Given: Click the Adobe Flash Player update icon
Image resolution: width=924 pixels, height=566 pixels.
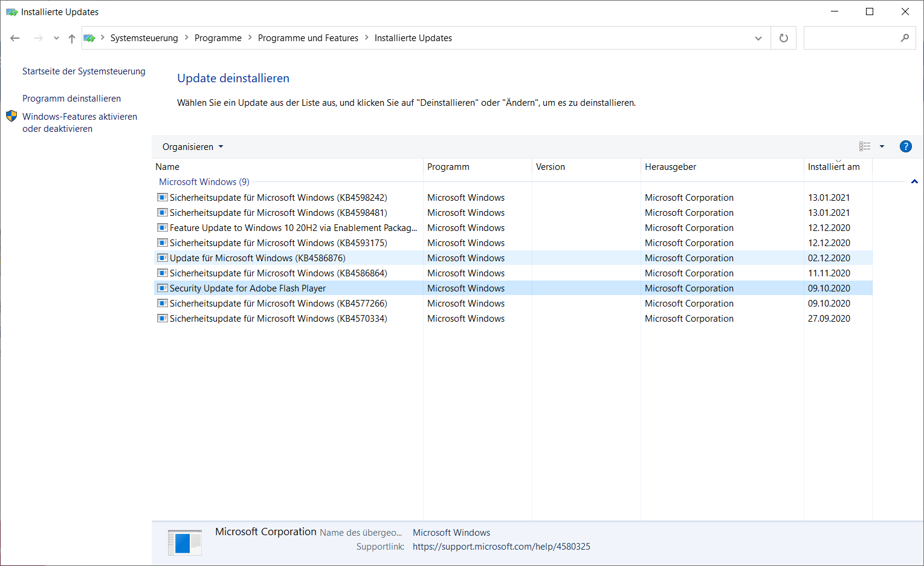Looking at the screenshot, I should [x=162, y=288].
